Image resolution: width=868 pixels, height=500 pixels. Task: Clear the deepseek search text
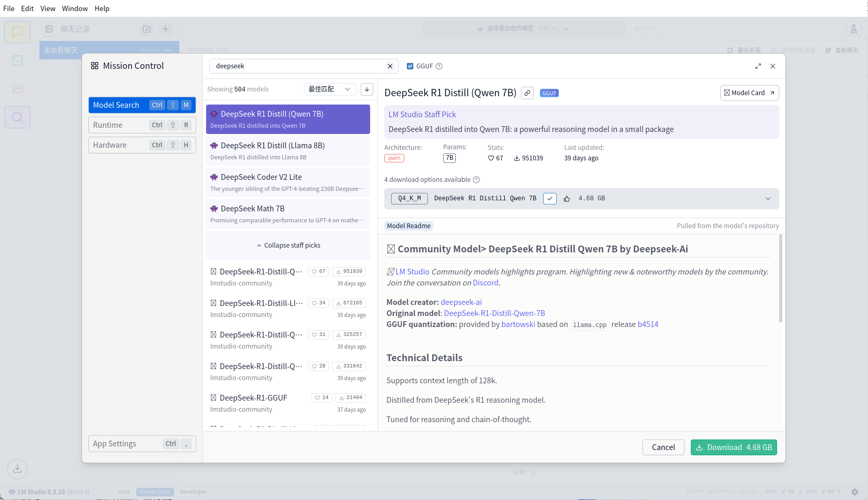390,66
